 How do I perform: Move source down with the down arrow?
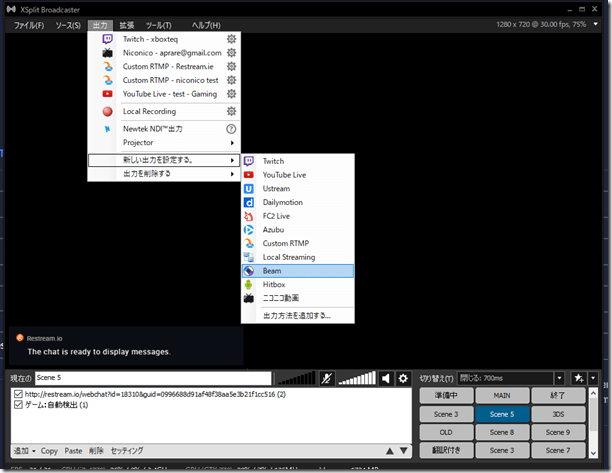point(404,451)
